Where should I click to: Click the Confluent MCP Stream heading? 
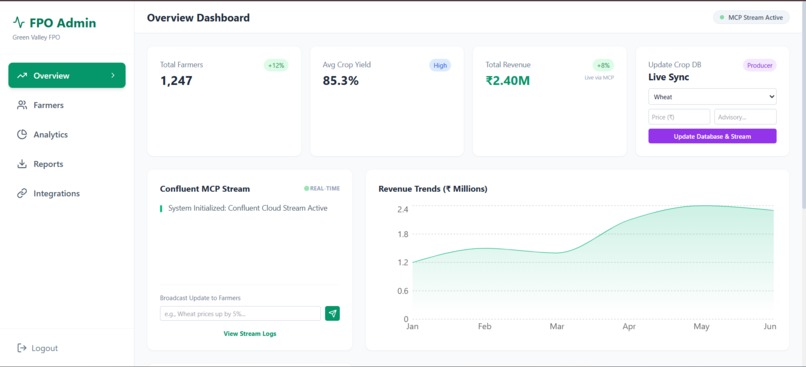(205, 189)
